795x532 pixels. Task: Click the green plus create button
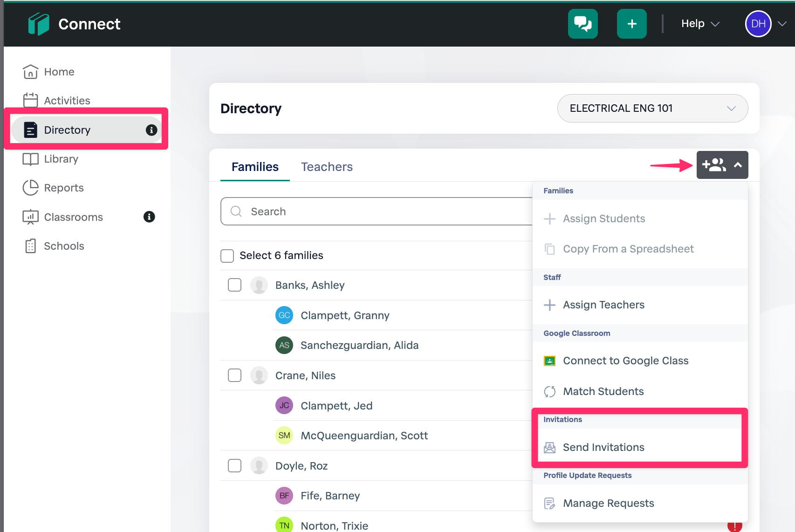point(631,24)
